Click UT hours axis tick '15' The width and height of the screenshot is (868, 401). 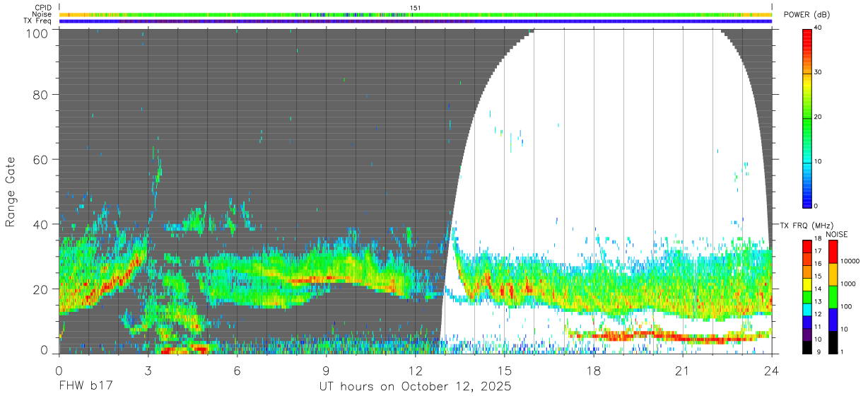[x=505, y=371]
